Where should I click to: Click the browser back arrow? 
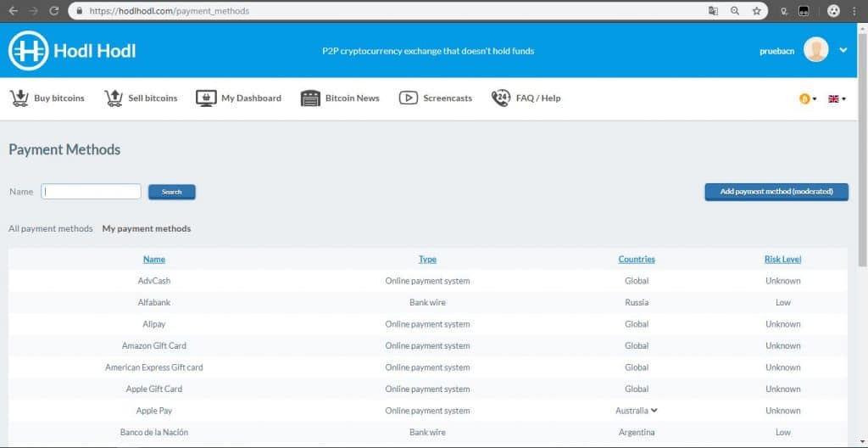click(x=14, y=10)
